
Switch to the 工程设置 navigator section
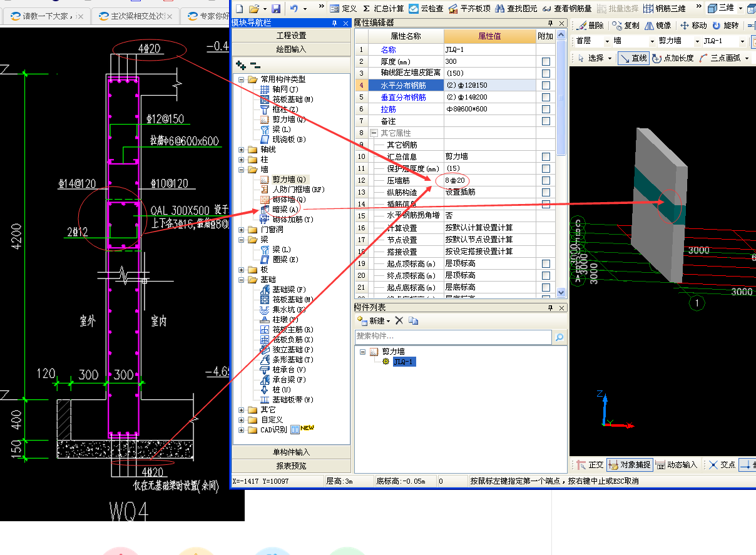click(291, 36)
